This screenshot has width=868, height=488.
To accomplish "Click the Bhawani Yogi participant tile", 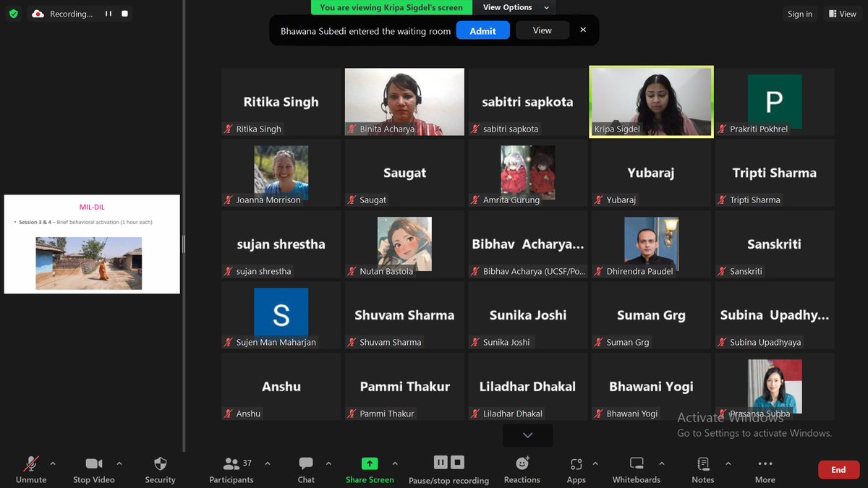I will tap(651, 386).
